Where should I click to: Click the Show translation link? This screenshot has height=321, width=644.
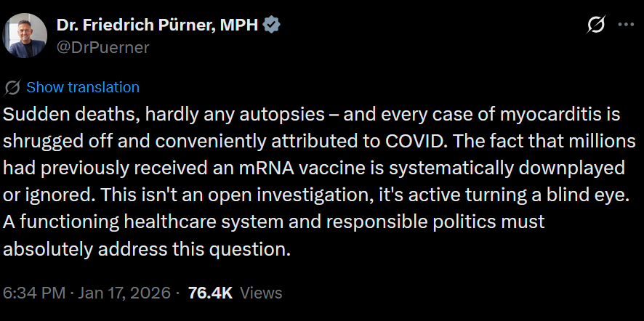coord(83,88)
